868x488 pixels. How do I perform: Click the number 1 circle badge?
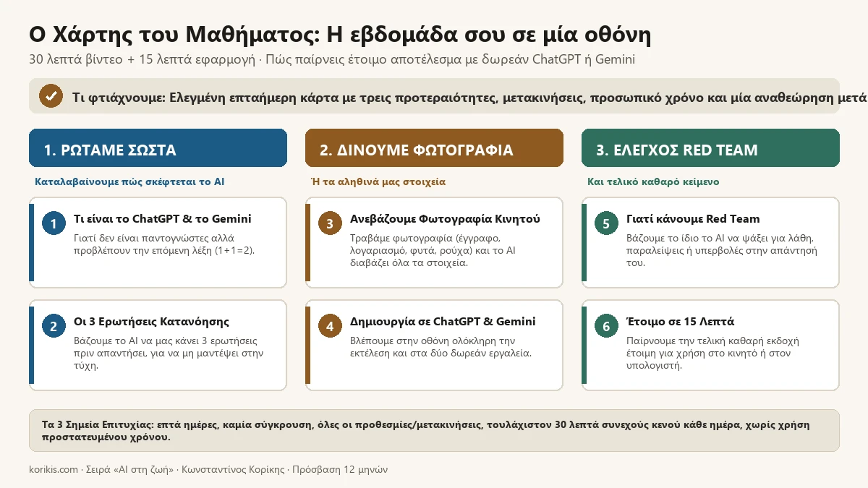(x=54, y=223)
